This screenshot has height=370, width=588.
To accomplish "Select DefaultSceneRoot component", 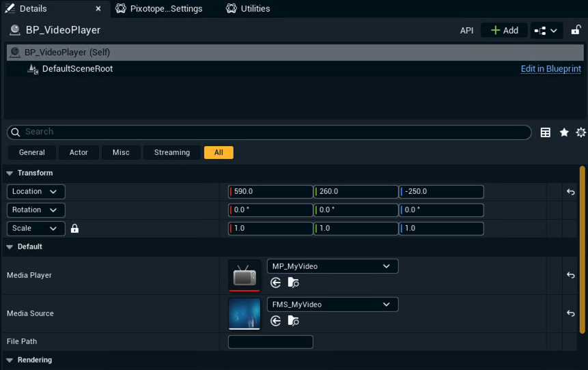I will [x=77, y=69].
